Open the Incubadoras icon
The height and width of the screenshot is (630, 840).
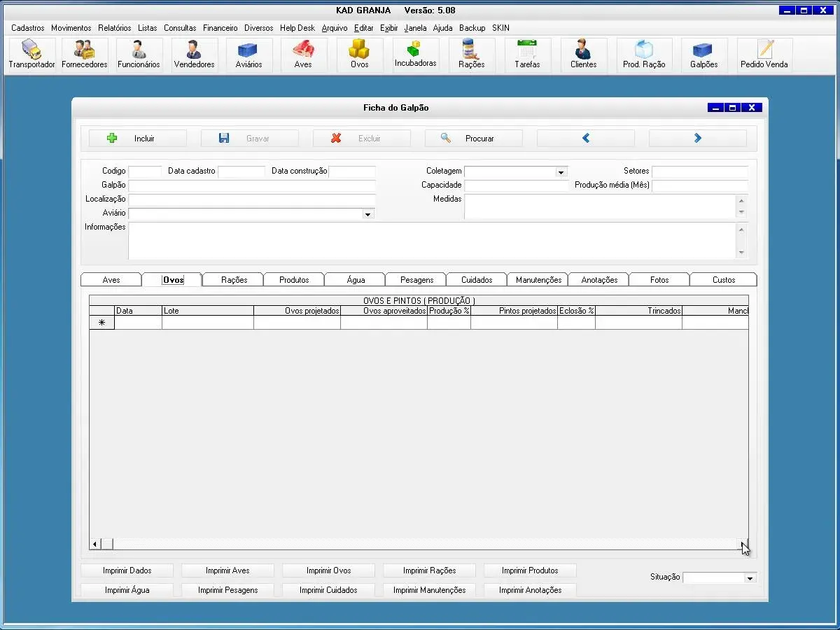[415, 55]
